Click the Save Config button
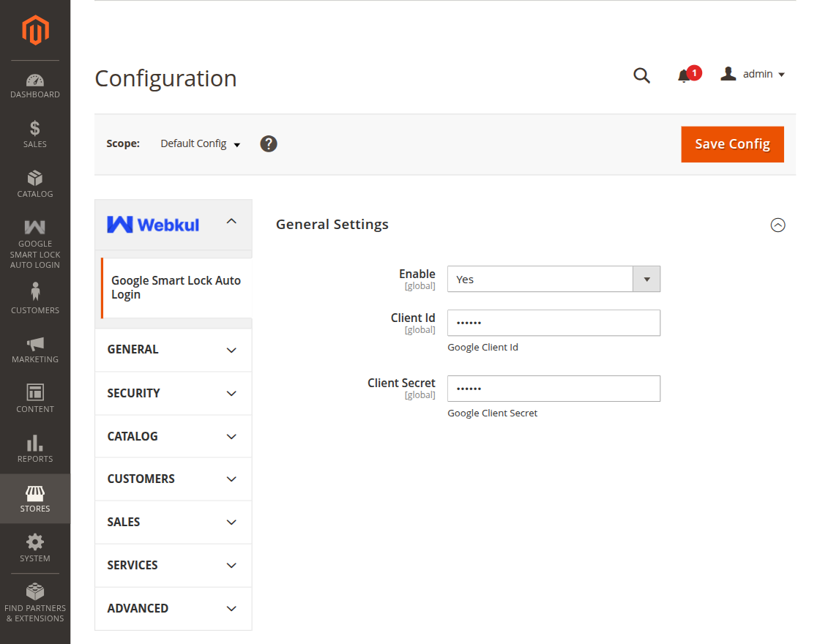The height and width of the screenshot is (644, 820). (732, 144)
